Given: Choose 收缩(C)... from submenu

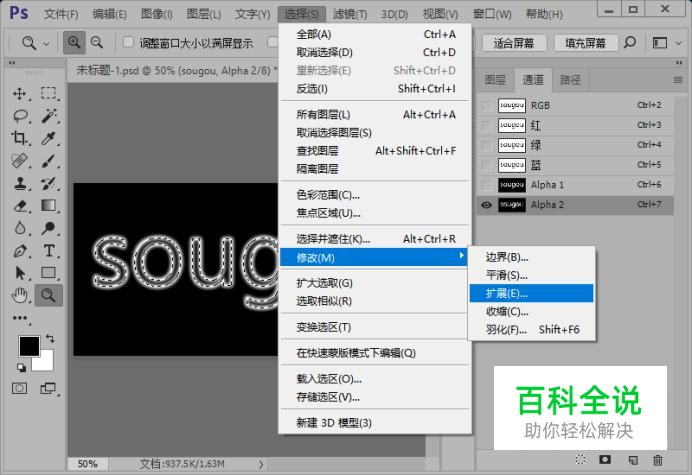Looking at the screenshot, I should (531, 311).
